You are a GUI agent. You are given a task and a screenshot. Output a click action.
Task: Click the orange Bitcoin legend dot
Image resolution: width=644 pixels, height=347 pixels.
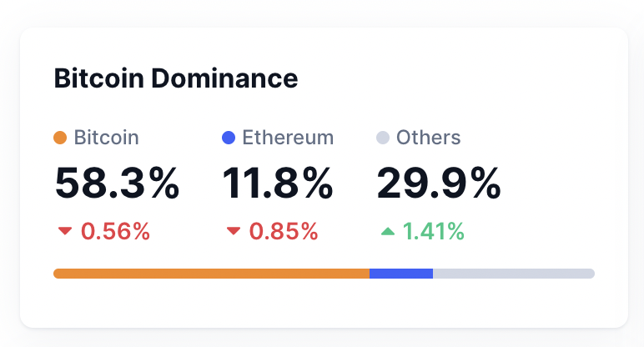(x=60, y=138)
